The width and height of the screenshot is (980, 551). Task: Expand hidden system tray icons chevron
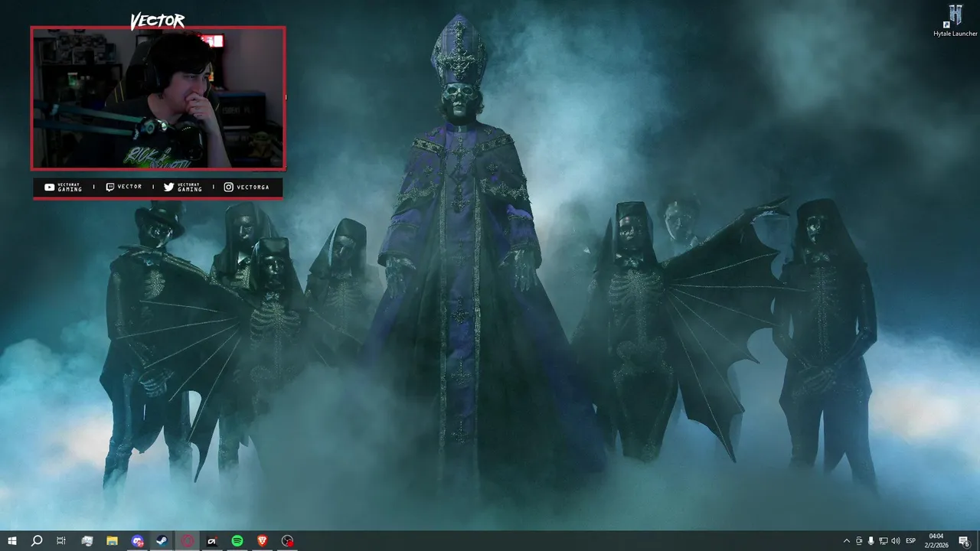[846, 541]
